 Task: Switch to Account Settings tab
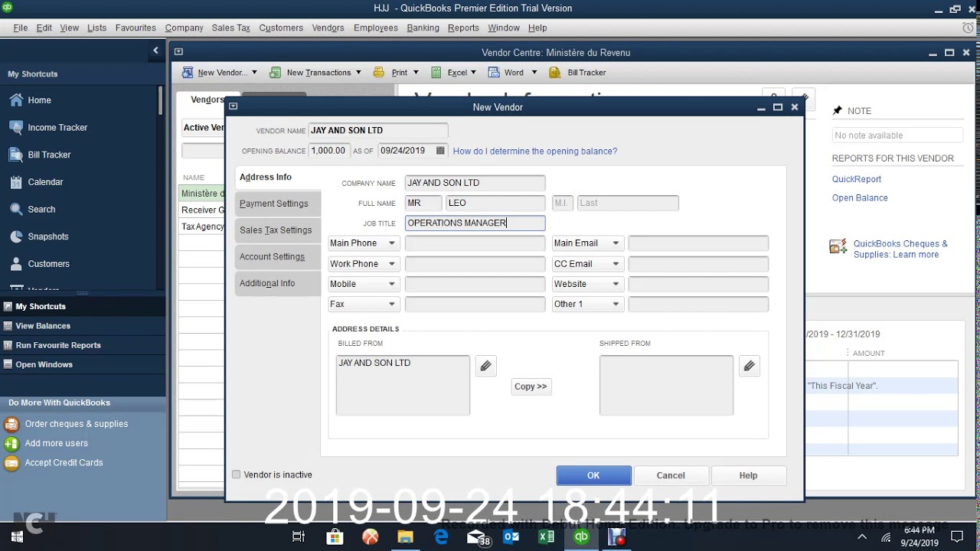pos(278,257)
